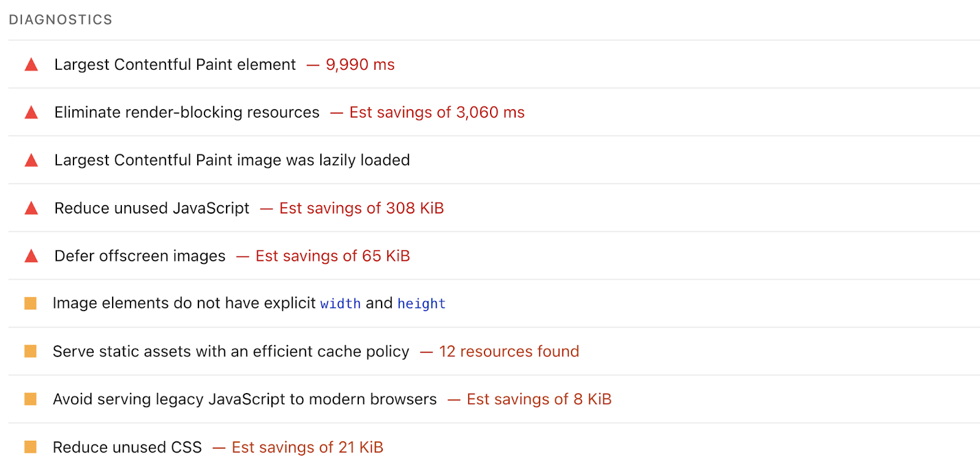Click Est savings of 3,060 ms link
Screen dimensions: 980x469
[x=437, y=112]
